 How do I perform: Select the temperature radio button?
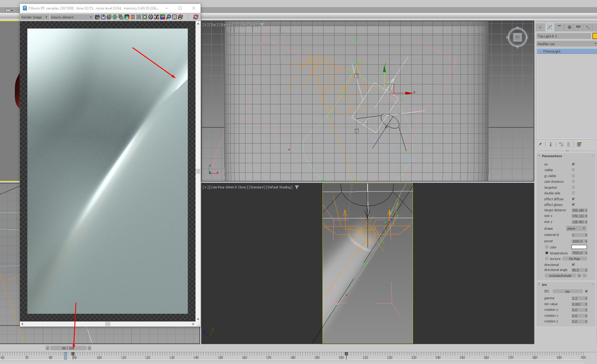click(x=547, y=253)
